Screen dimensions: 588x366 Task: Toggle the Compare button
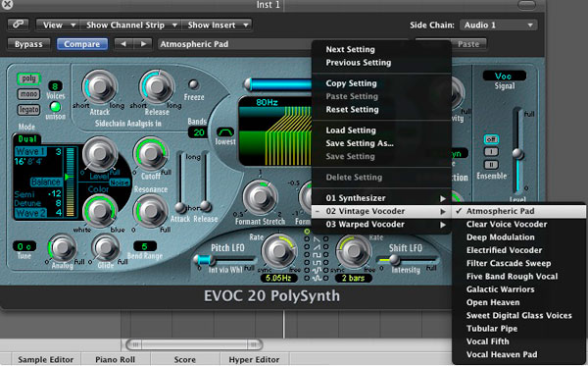(81, 44)
